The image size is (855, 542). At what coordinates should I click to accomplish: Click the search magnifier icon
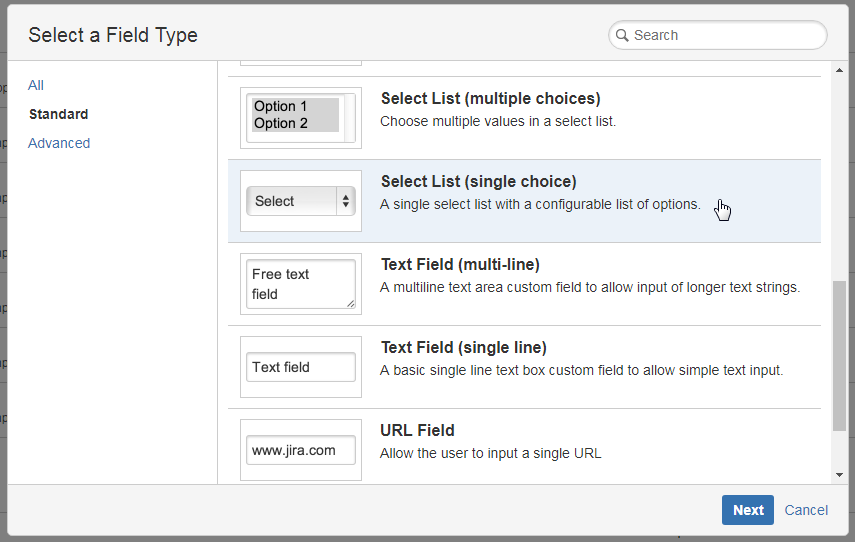(x=622, y=35)
